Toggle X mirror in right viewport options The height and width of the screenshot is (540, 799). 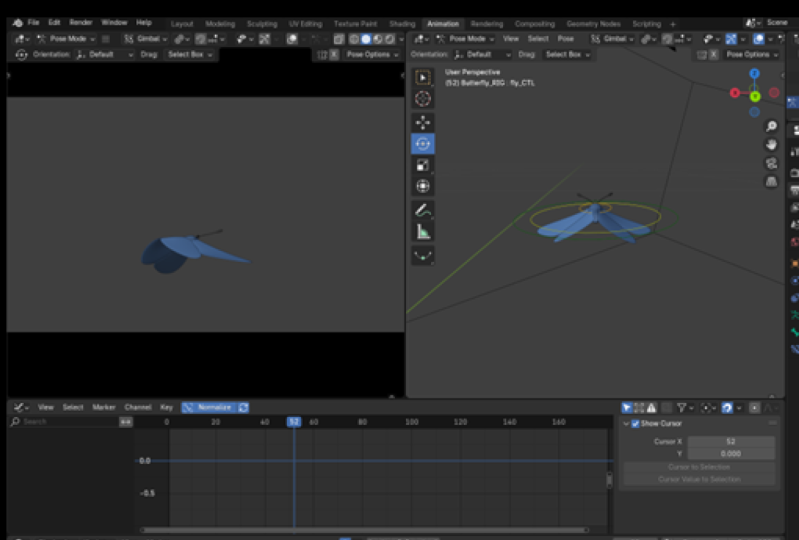tap(714, 55)
